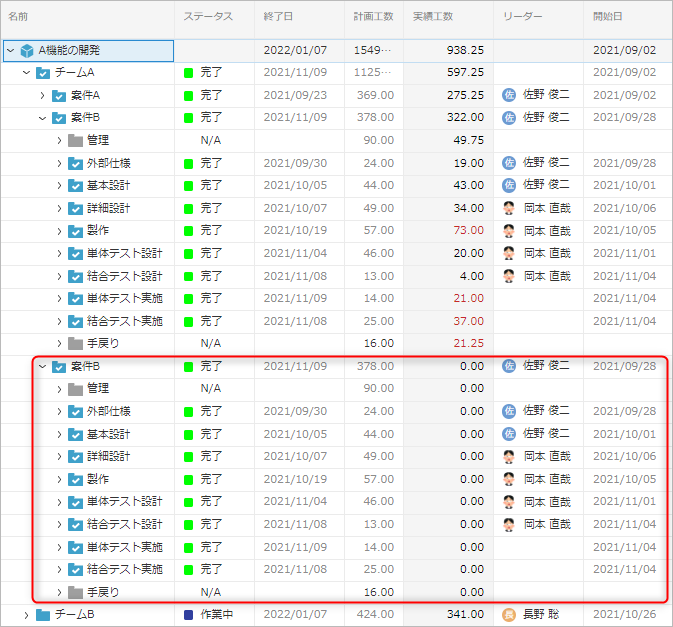
Task: Click the blue 作業中 status indicator
Action: point(188,614)
